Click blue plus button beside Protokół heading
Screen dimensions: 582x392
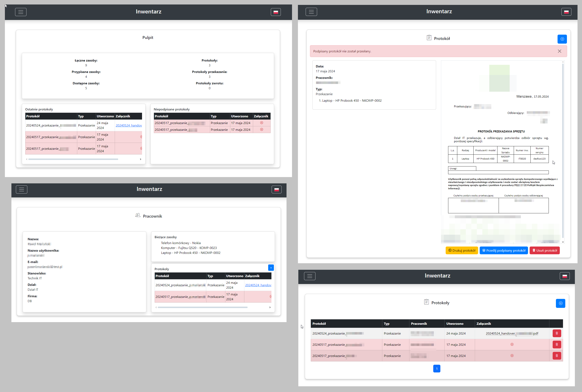[562, 39]
